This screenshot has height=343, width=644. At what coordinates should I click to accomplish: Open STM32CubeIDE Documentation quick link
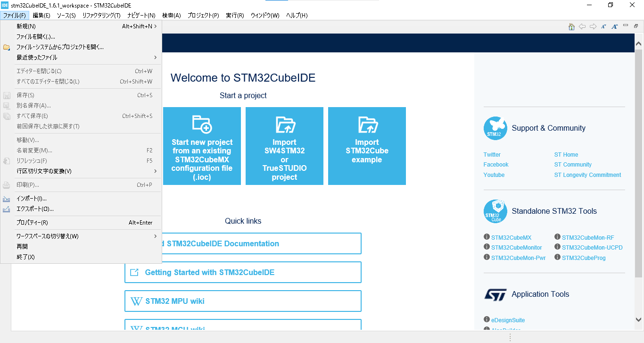click(x=262, y=243)
